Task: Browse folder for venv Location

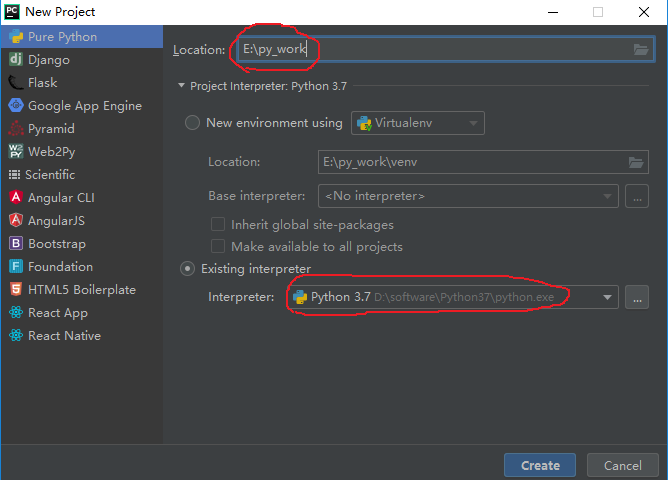Action: point(636,162)
